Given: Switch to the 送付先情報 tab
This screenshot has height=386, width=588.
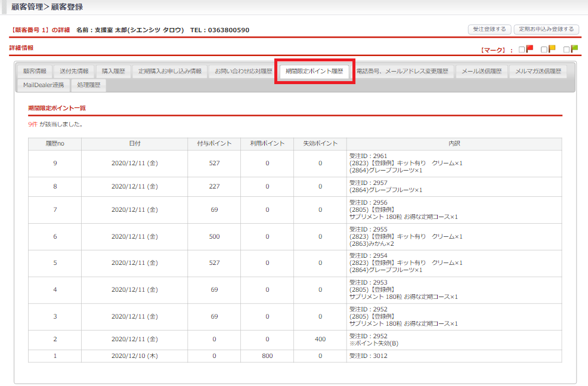Looking at the screenshot, I should point(74,72).
